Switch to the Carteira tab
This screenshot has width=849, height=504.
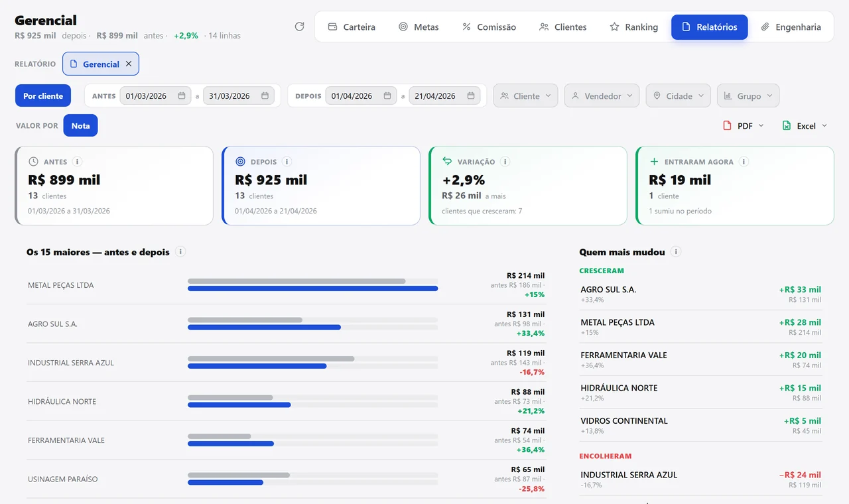click(x=352, y=27)
